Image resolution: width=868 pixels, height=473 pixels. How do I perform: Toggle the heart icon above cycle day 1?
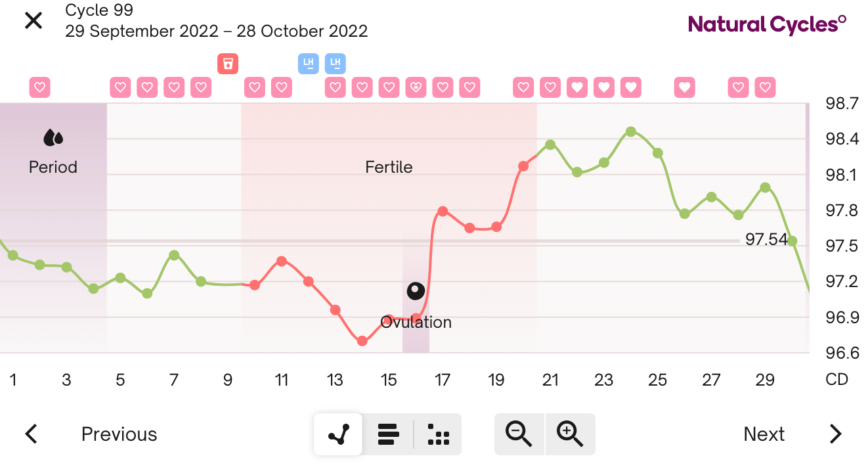coord(39,87)
